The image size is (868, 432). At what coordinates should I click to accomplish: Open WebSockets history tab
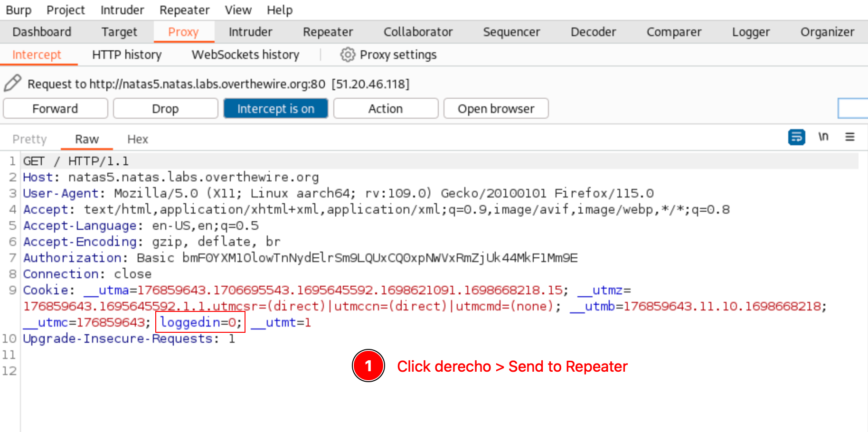tap(245, 55)
